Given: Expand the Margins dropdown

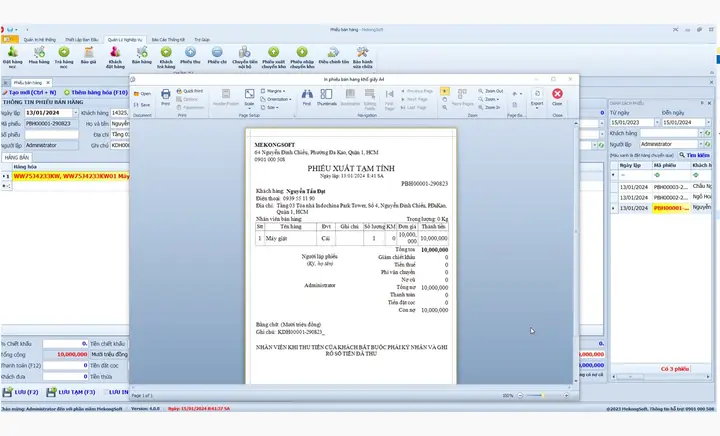Looking at the screenshot, I should [x=273, y=91].
